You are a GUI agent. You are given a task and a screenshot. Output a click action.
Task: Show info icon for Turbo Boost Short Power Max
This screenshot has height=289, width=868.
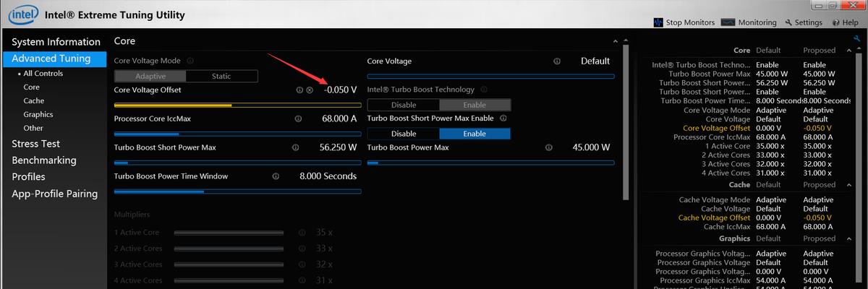(295, 147)
